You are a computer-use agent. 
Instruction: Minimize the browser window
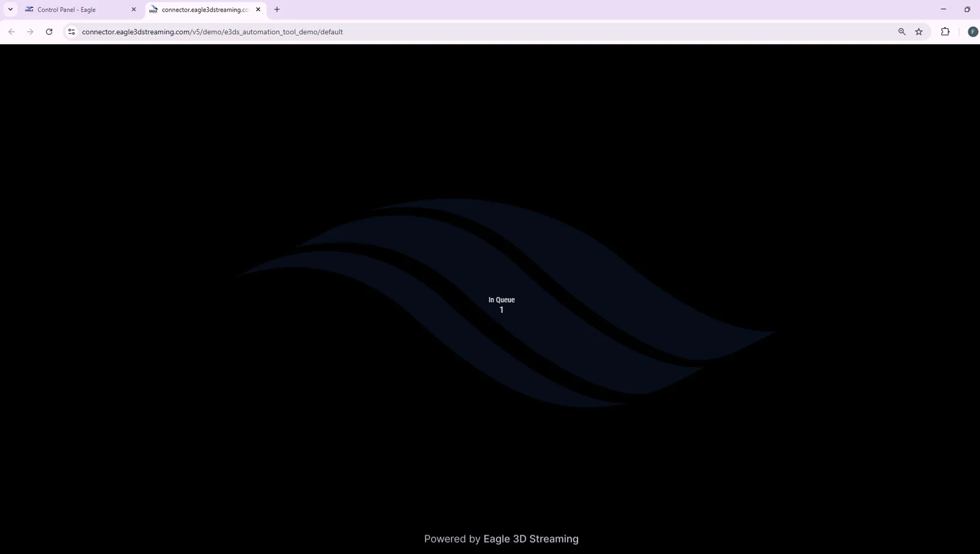[943, 9]
